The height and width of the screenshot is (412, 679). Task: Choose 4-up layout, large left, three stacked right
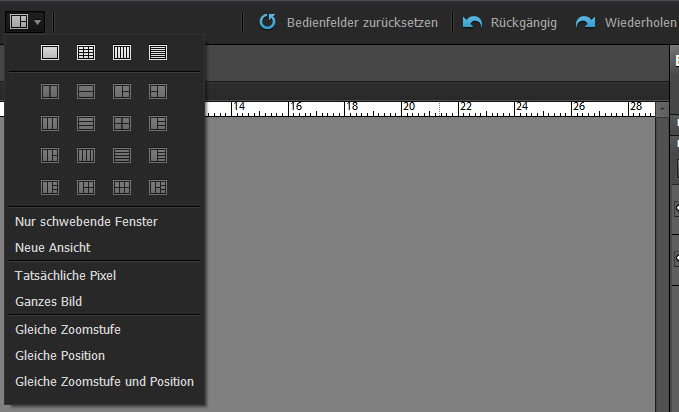pos(158,123)
